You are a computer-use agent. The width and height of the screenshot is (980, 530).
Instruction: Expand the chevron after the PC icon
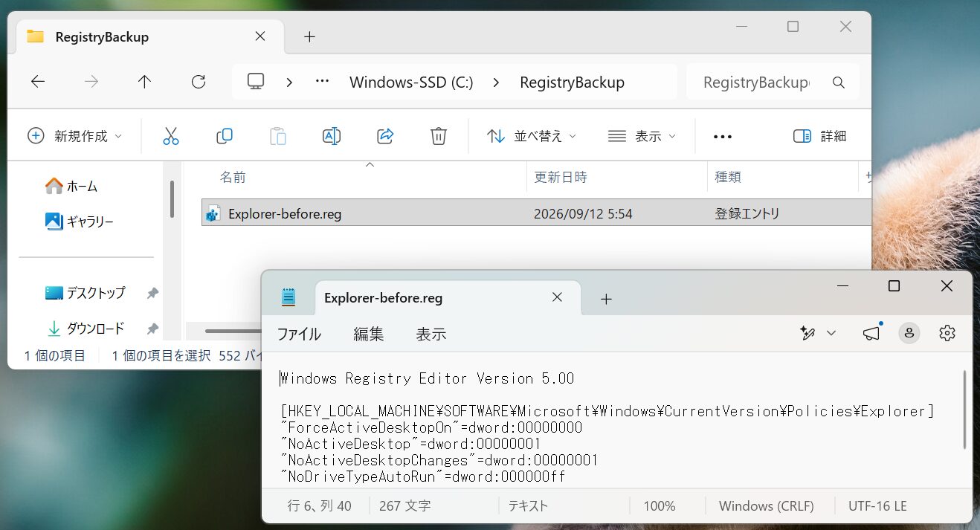(x=290, y=82)
